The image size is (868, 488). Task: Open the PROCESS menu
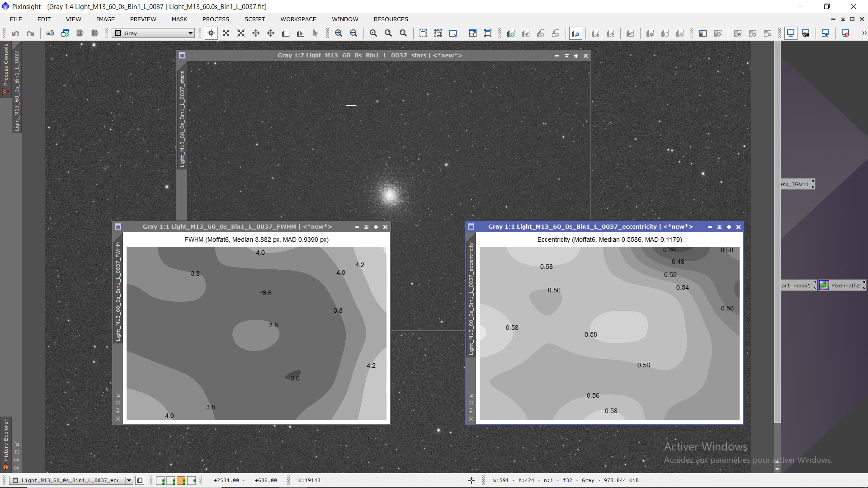[216, 19]
